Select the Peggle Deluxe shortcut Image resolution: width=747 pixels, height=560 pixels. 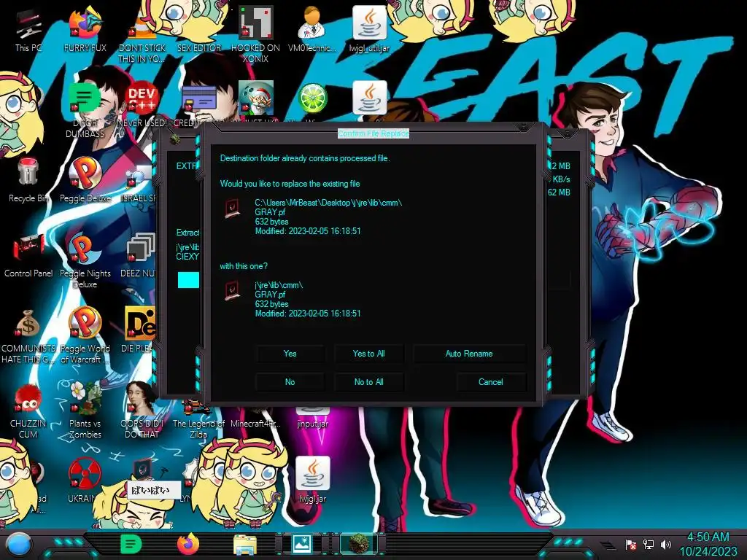point(85,180)
